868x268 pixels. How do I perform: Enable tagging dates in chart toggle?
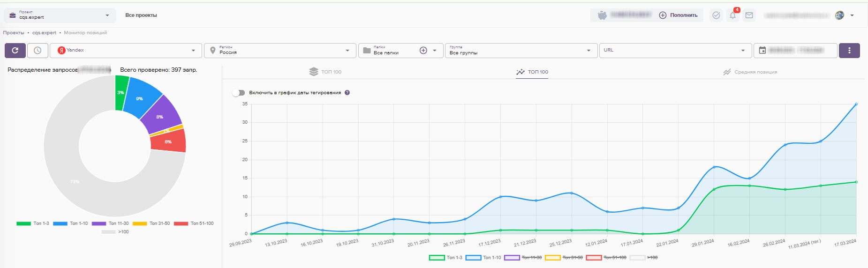(x=239, y=93)
